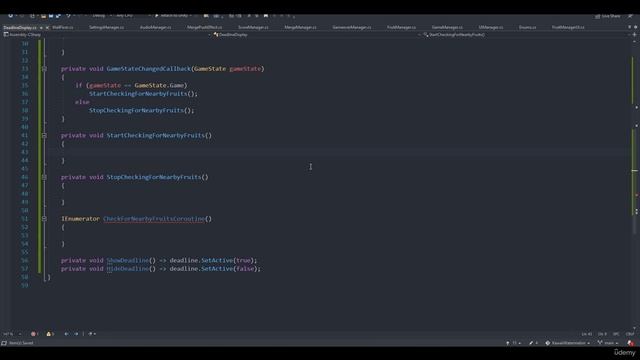Click the CRLF line ending indicator
The width and height of the screenshot is (640, 360).
pos(630,334)
